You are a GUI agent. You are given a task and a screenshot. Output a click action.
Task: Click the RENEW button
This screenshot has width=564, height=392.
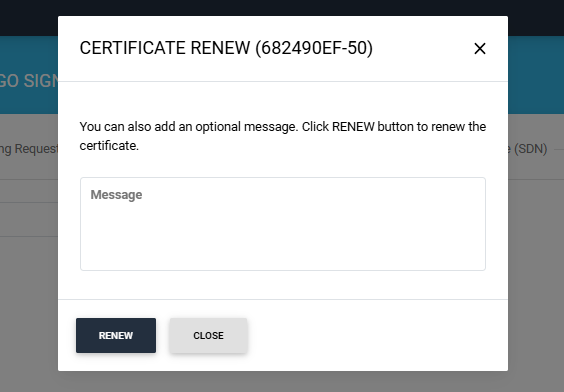tap(116, 335)
